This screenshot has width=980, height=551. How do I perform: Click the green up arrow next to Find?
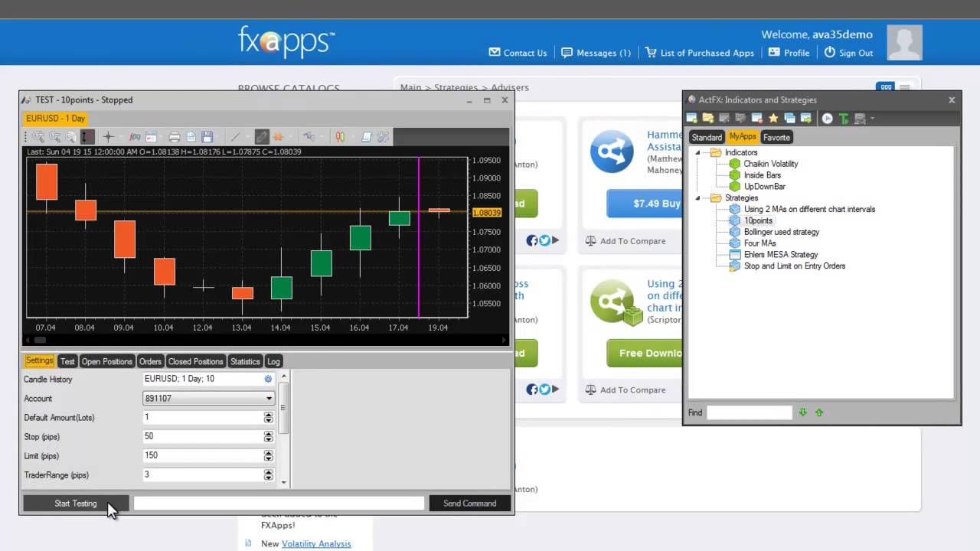(819, 412)
